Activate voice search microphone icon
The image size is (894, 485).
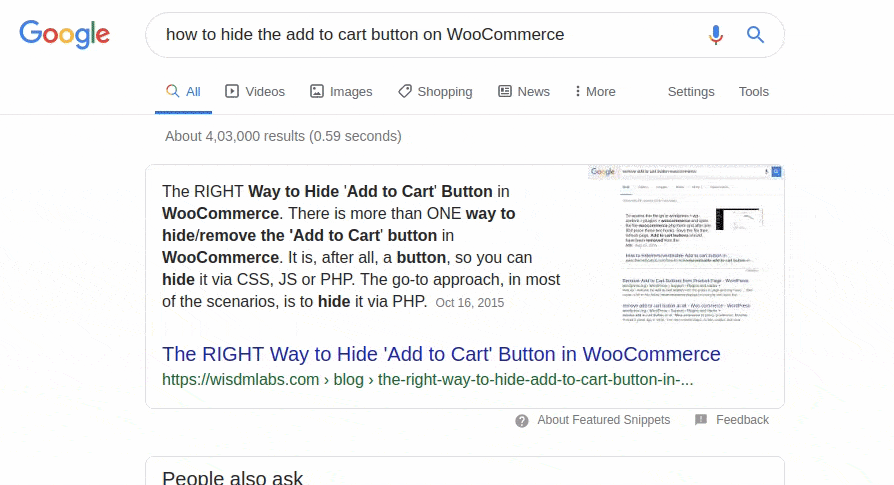[x=716, y=35]
